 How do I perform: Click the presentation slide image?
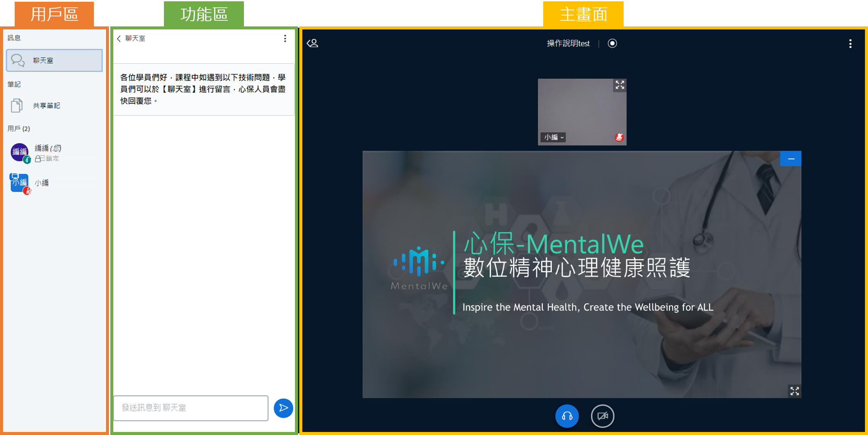(x=582, y=274)
